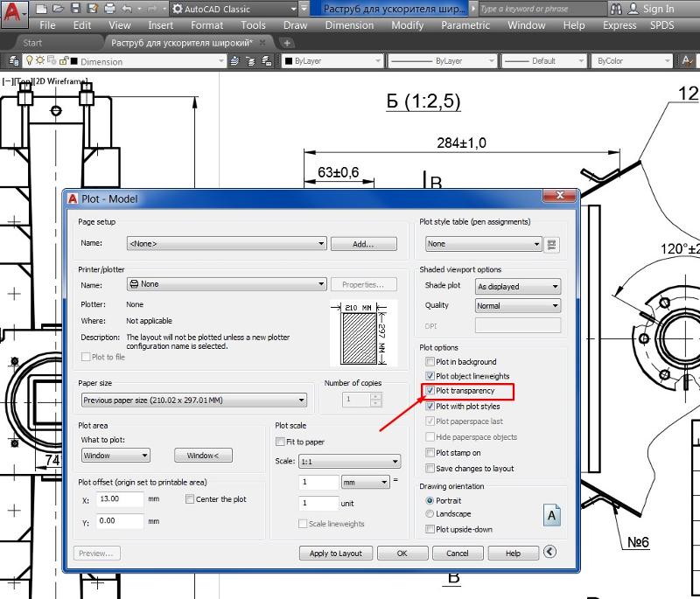Click the Plot printer icon in quick access toolbar

point(109,9)
